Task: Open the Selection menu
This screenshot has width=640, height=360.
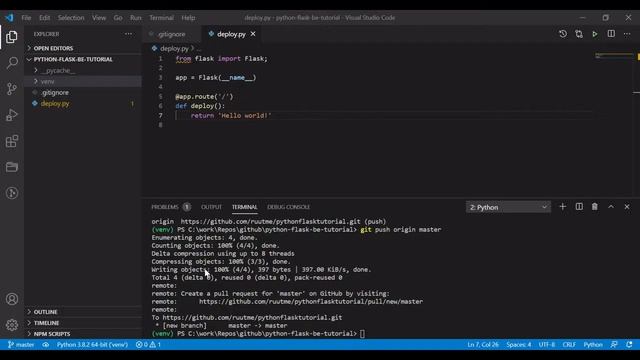Action: [71, 18]
